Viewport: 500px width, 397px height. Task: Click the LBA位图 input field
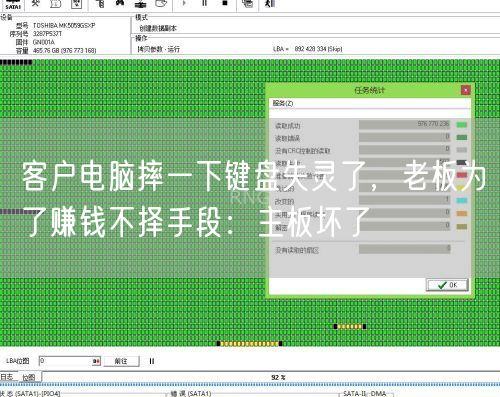pyautogui.click(x=66, y=361)
